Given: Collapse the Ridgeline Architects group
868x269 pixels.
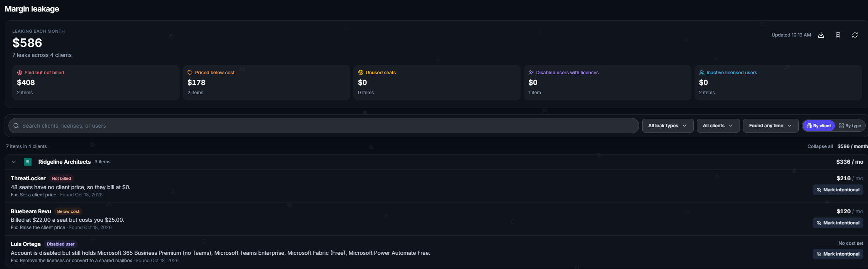Looking at the screenshot, I should point(14,162).
